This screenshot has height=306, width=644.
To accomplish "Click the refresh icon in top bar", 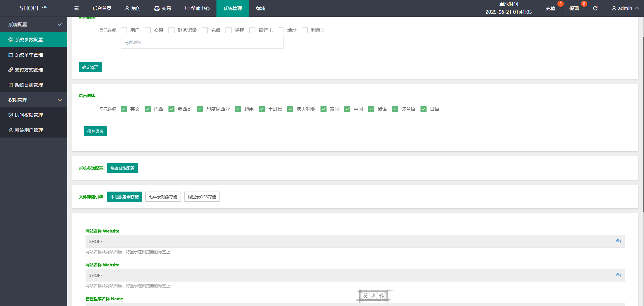I will coord(595,8).
